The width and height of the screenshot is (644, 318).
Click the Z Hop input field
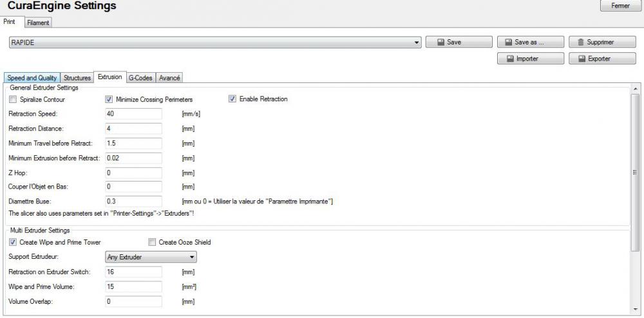(x=133, y=173)
